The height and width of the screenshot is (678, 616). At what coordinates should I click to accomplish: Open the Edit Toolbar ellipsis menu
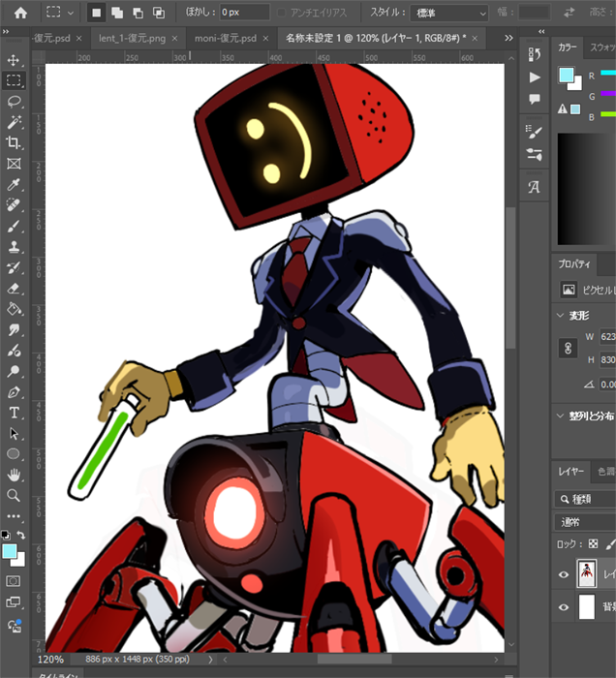point(14,516)
